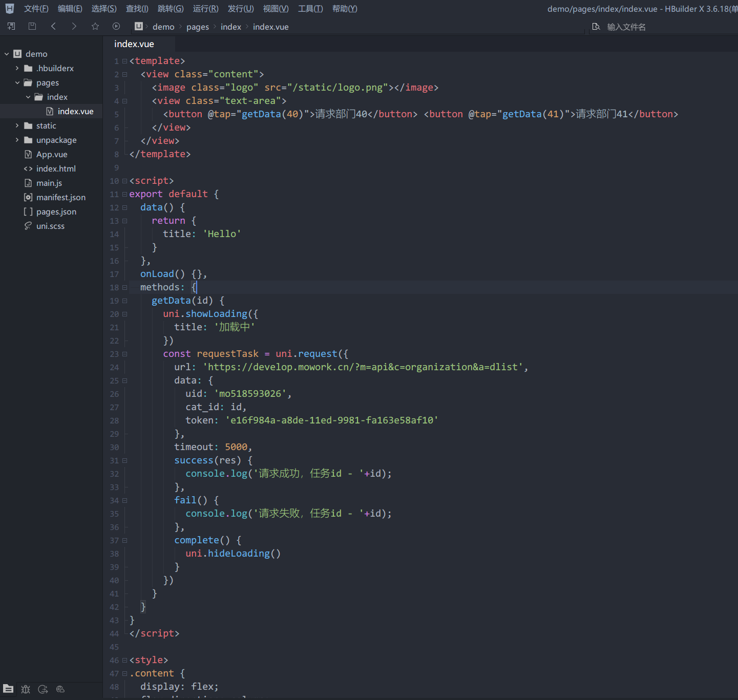Click line number 30 in the gutter

tap(114, 447)
